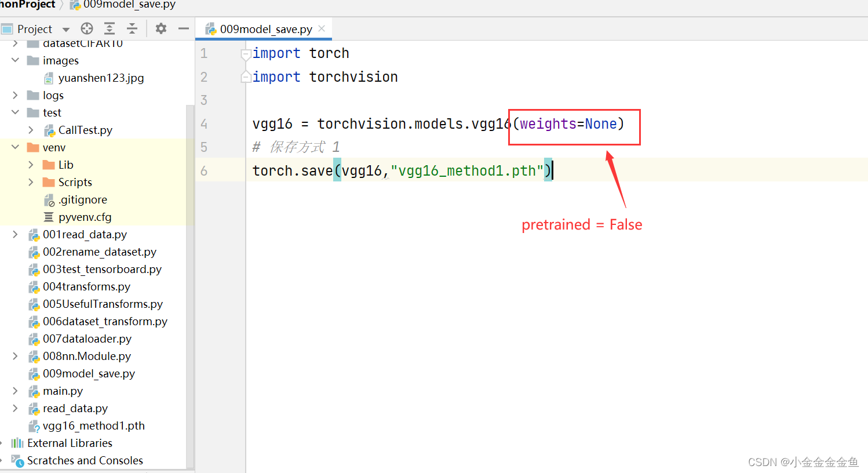Screen dimensions: 868x473
Task: Hide the Project tool window
Action: [184, 28]
